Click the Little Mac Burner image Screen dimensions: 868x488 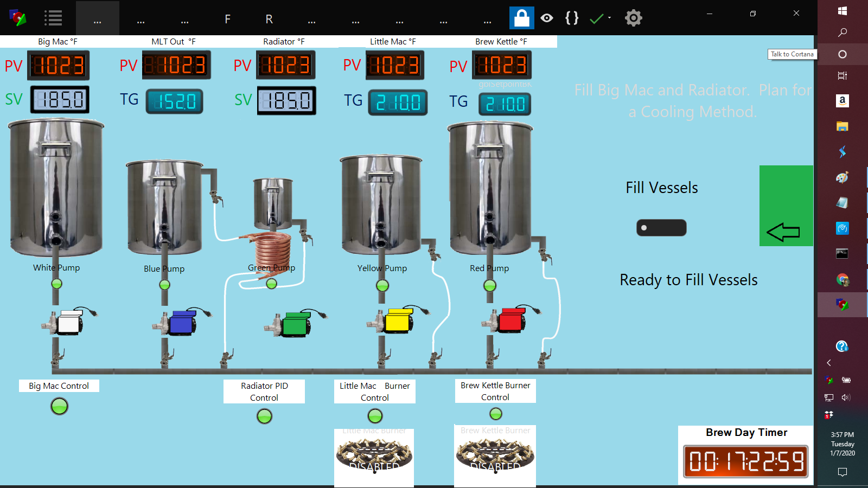374,457
